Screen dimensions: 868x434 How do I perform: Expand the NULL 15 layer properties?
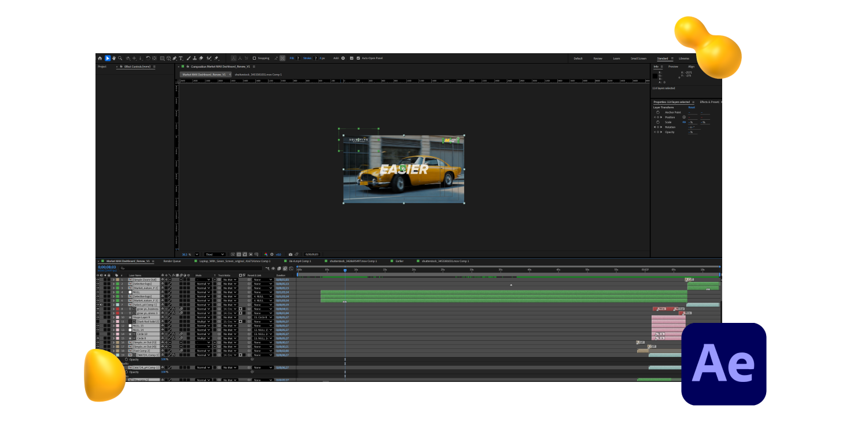114,326
